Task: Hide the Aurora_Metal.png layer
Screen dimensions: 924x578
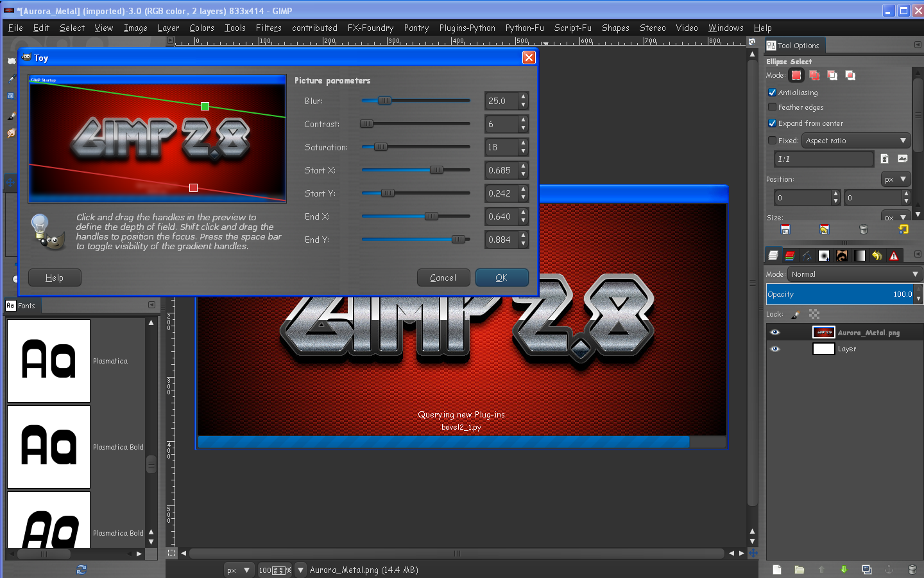Action: click(774, 332)
